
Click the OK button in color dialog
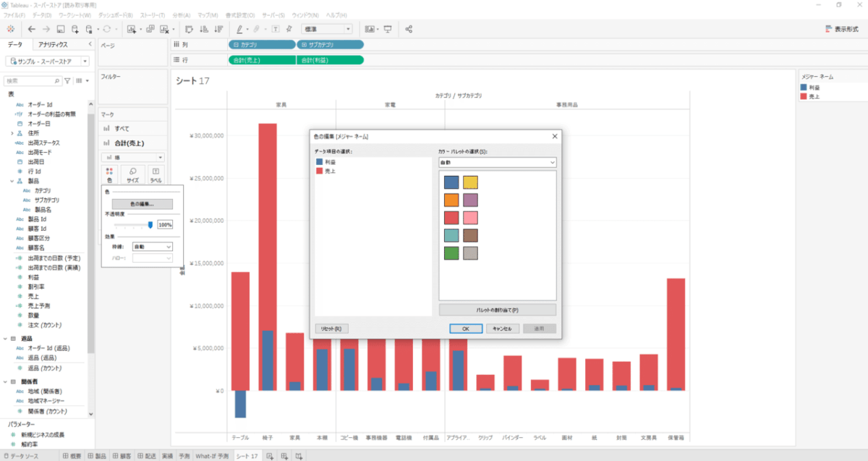466,329
